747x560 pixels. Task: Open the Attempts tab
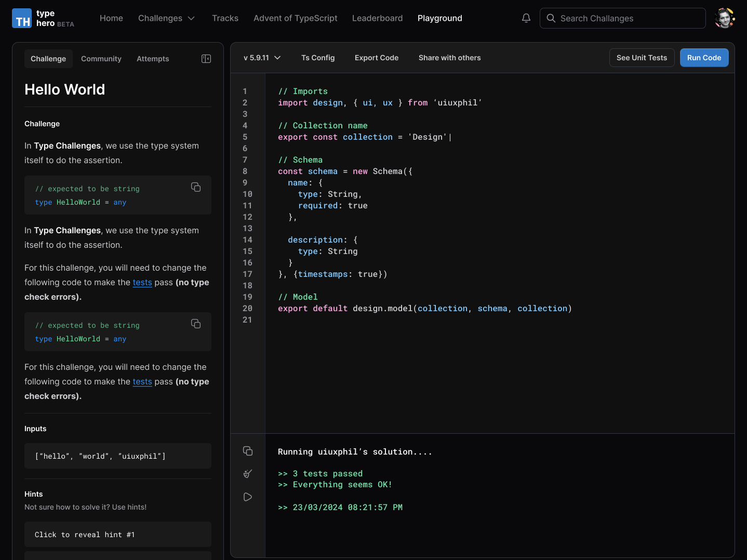click(x=153, y=59)
